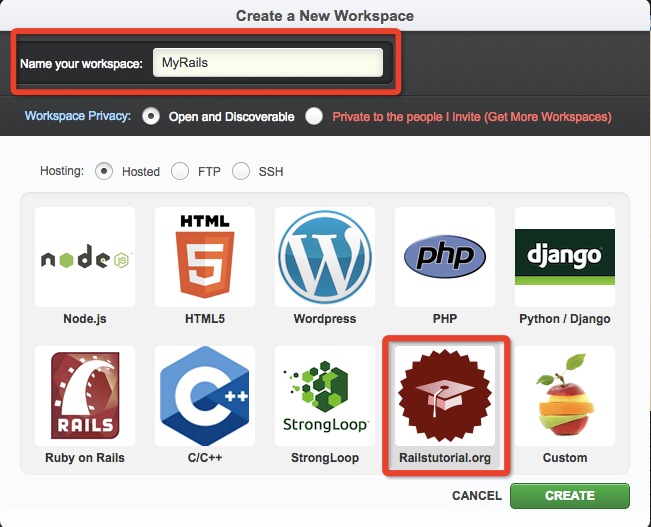Viewport: 651px width, 527px height.
Task: Click the Ruby on Rails label
Action: (x=85, y=458)
